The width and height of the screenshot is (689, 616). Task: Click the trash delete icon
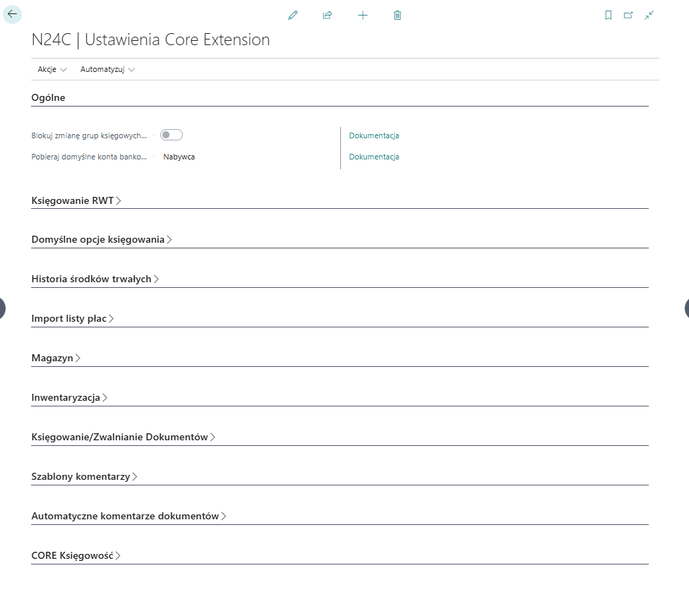coord(397,15)
